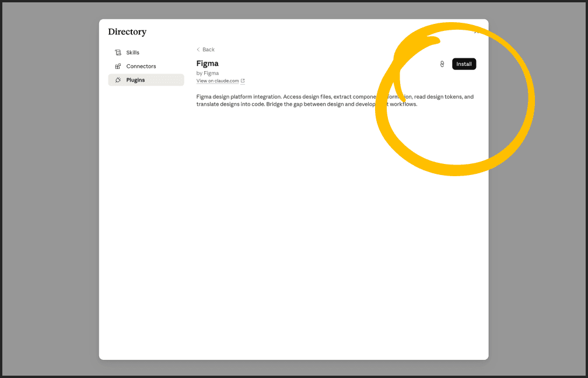Image resolution: width=588 pixels, height=378 pixels.
Task: Click the Directory heading
Action: coord(127,32)
